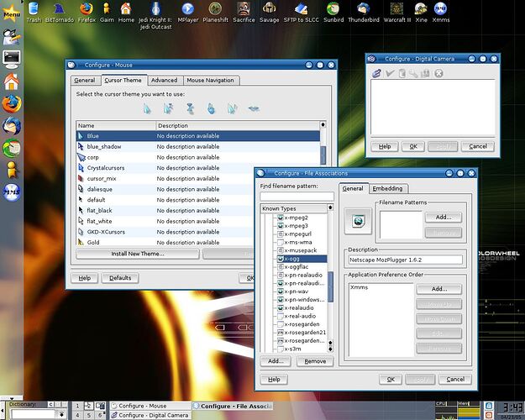Click the Add camera toolbar icon
Screen dimensions: 525x420
[x=376, y=73]
